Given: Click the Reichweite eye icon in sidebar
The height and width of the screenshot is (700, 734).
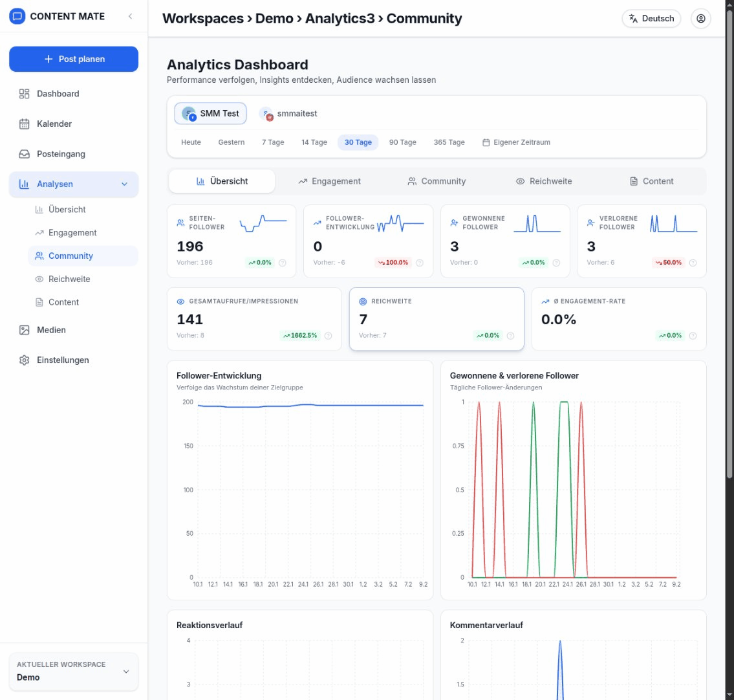Looking at the screenshot, I should pos(39,279).
